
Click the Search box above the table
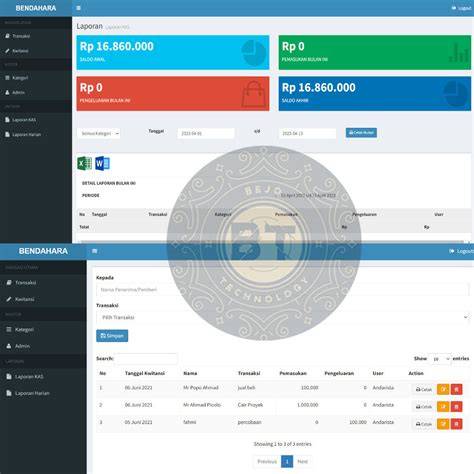146,359
